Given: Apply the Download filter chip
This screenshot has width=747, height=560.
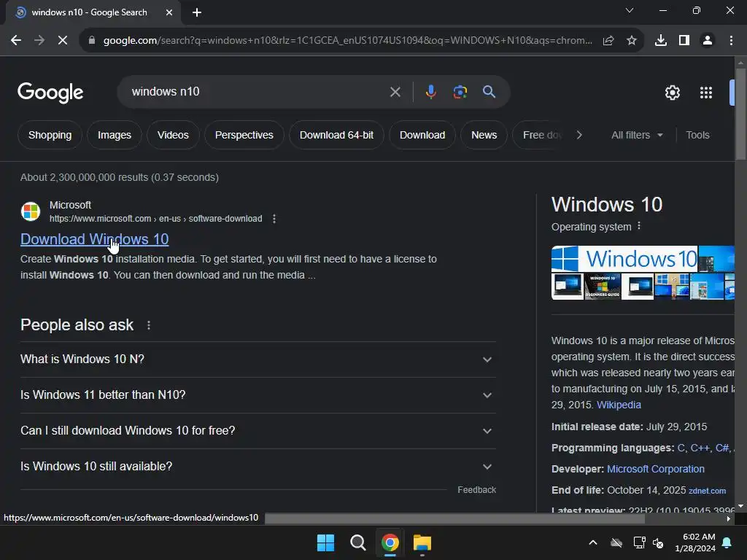Looking at the screenshot, I should coord(422,135).
